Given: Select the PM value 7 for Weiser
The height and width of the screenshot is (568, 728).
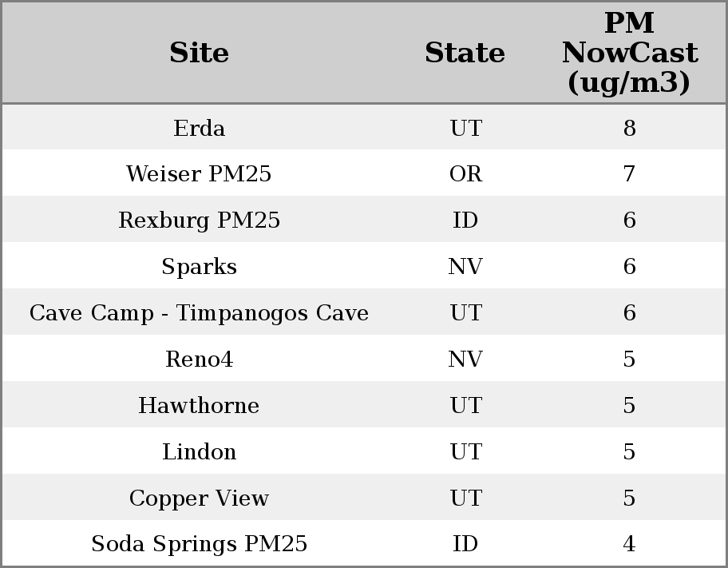Looking at the screenshot, I should tap(629, 174).
